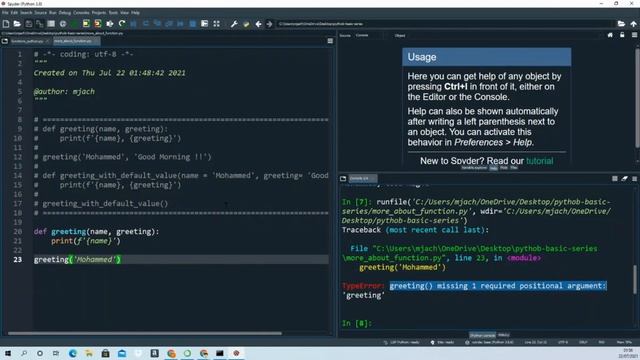Open the Help menu

tap(135, 13)
